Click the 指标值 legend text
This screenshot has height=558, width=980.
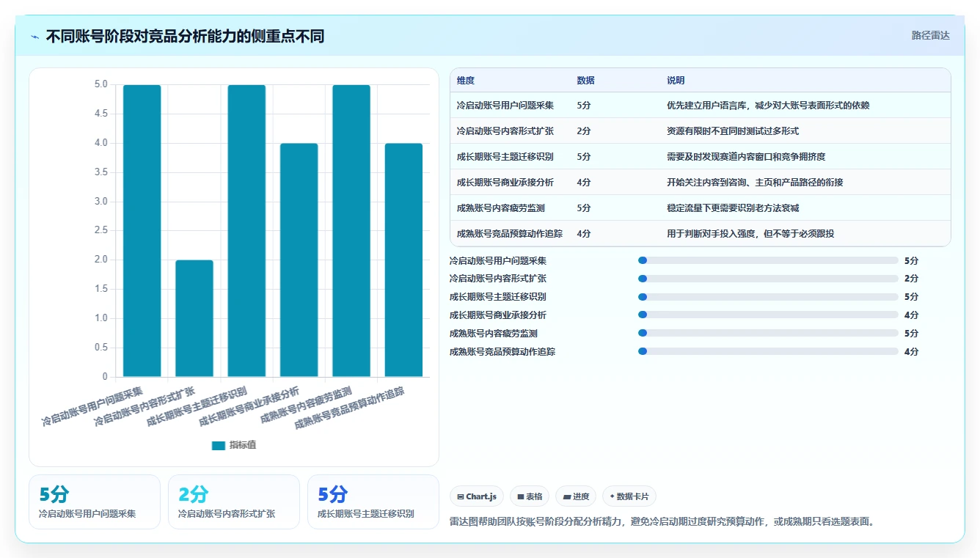(x=243, y=445)
